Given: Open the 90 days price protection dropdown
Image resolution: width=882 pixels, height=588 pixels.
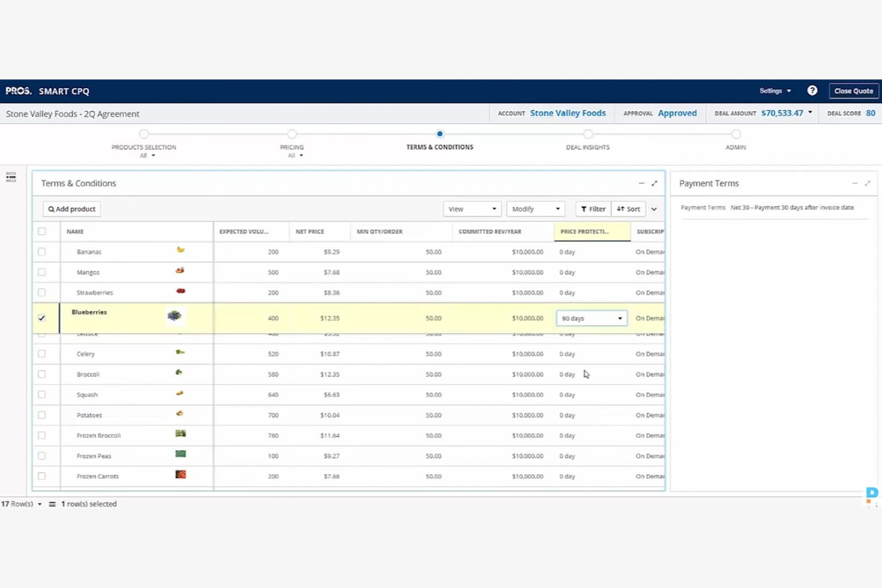Looking at the screenshot, I should point(619,318).
